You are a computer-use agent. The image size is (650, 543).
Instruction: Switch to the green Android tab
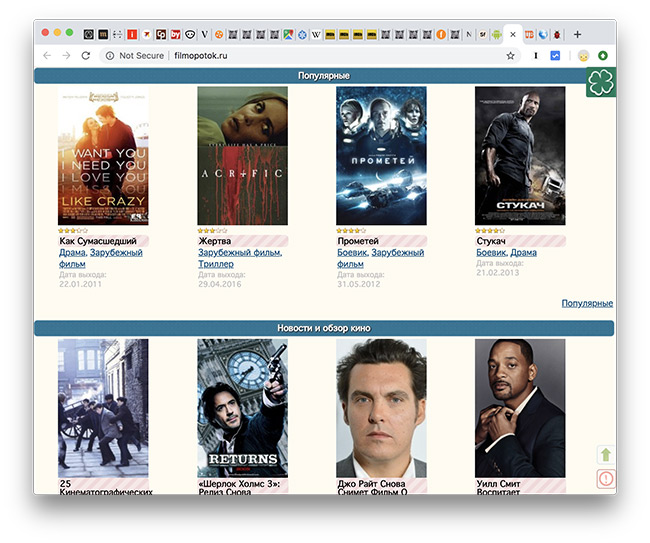496,34
